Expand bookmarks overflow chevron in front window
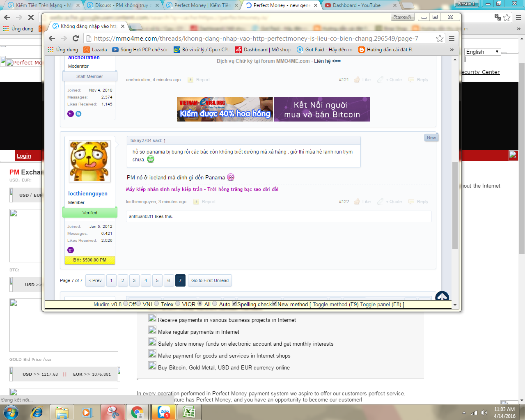Viewport: 525px width, 420px height. click(x=452, y=49)
